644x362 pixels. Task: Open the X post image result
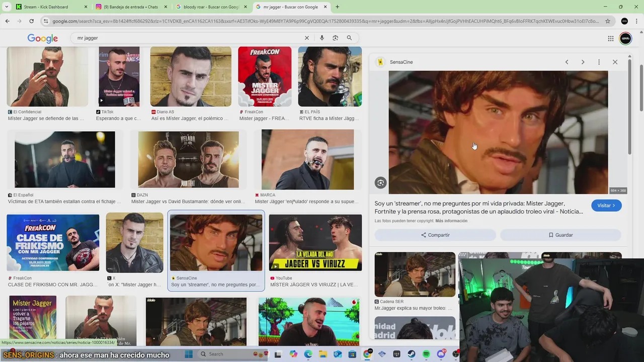click(134, 243)
